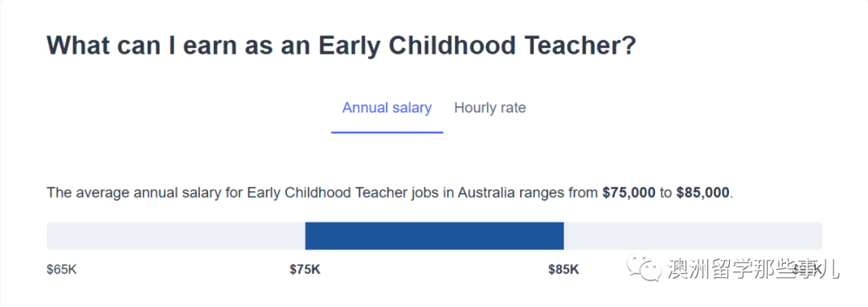The image size is (868, 307).
Task: Click the left edge of the blue range bar
Action: point(306,235)
